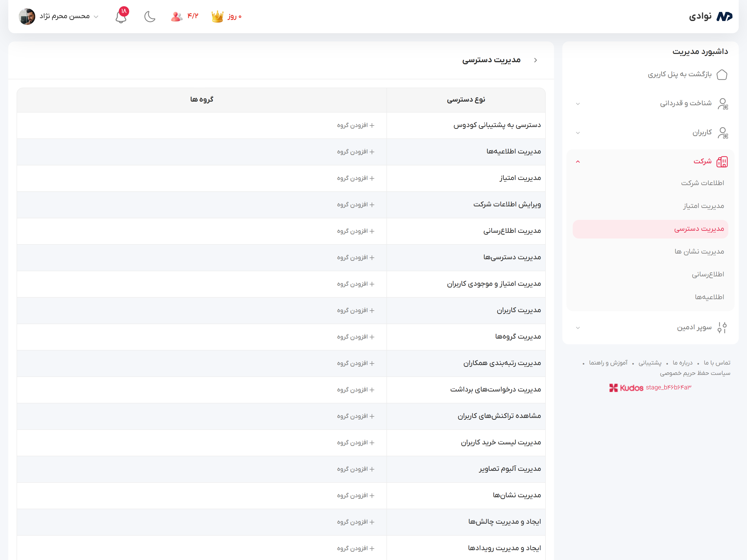
Task: Click the red users score icon
Action: coord(176,17)
